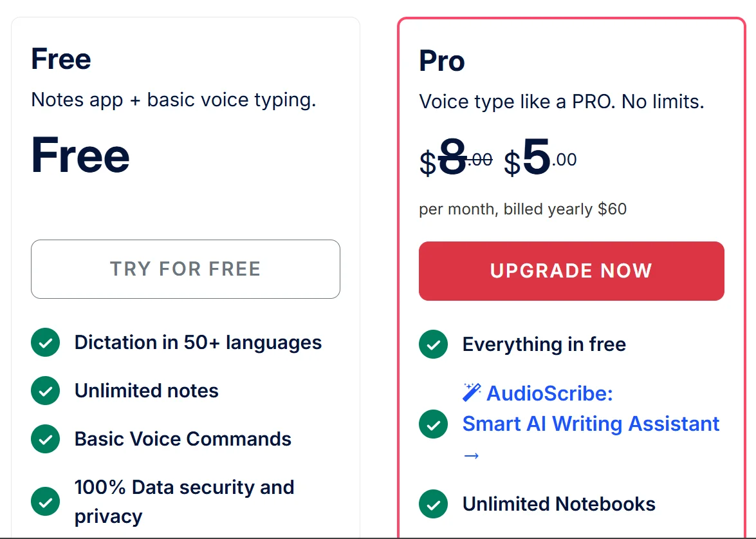756x539 pixels.
Task: Click checkmark icon beside Smart AI Writing Assistant
Action: pyautogui.click(x=433, y=424)
